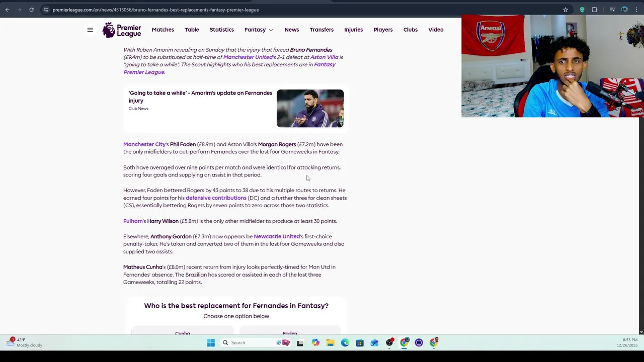Image resolution: width=644 pixels, height=362 pixels.
Task: Click the 'Phil Foden' player name
Action: [183, 144]
